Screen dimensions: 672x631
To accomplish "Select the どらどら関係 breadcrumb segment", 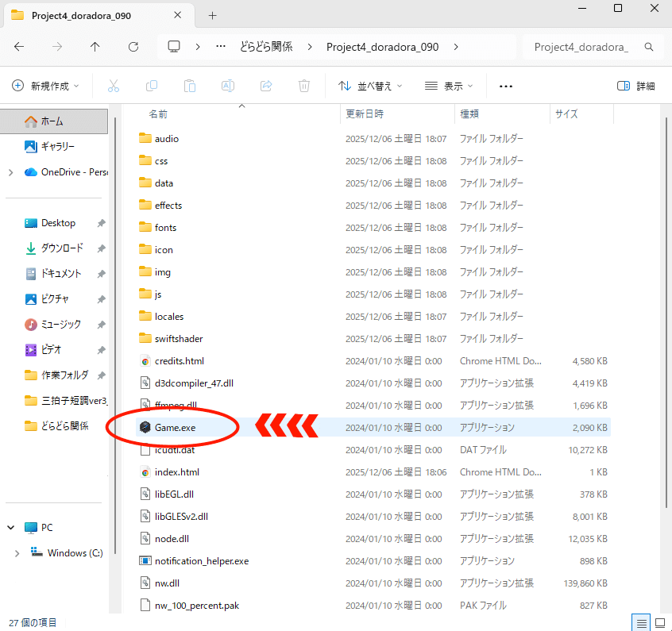I will 265,47.
